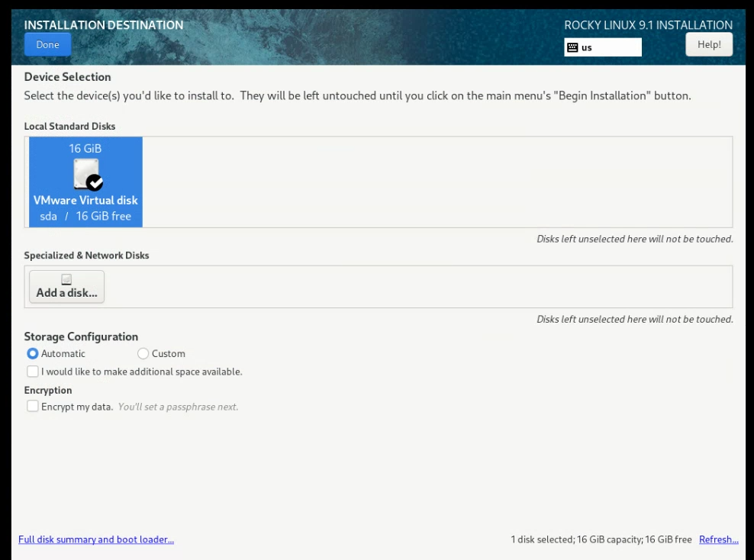This screenshot has height=560, width=754.
Task: Click the us keyboard layout indicator
Action: [603, 47]
